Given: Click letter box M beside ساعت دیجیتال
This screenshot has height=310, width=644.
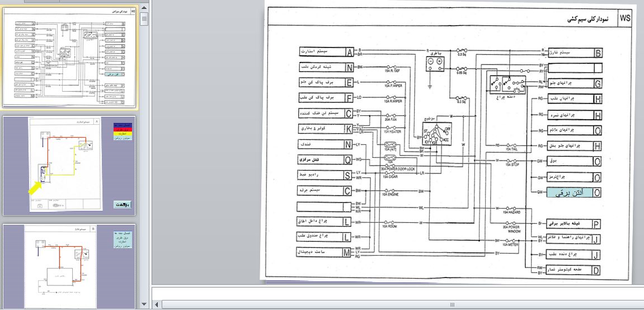Looking at the screenshot, I should point(348,253).
